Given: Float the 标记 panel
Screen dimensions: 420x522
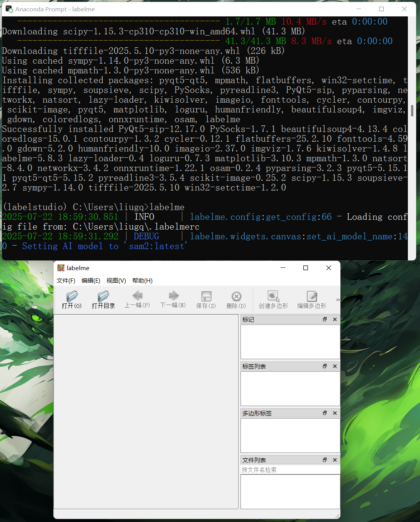Looking at the screenshot, I should (x=325, y=319).
